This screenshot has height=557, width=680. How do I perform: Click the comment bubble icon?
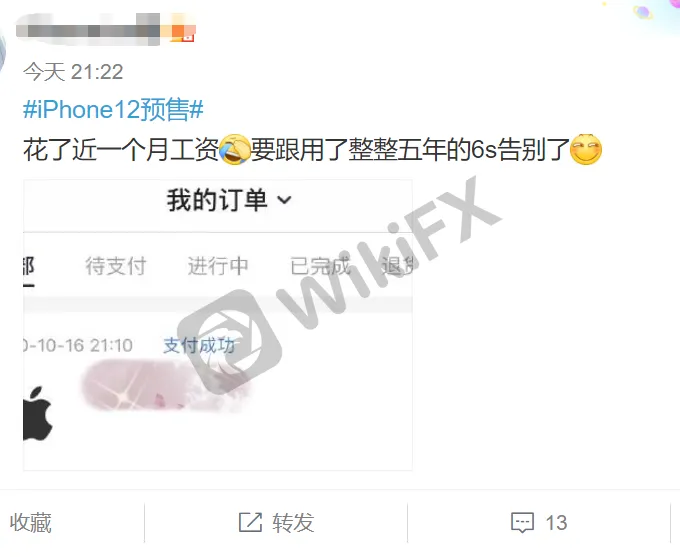tap(523, 522)
